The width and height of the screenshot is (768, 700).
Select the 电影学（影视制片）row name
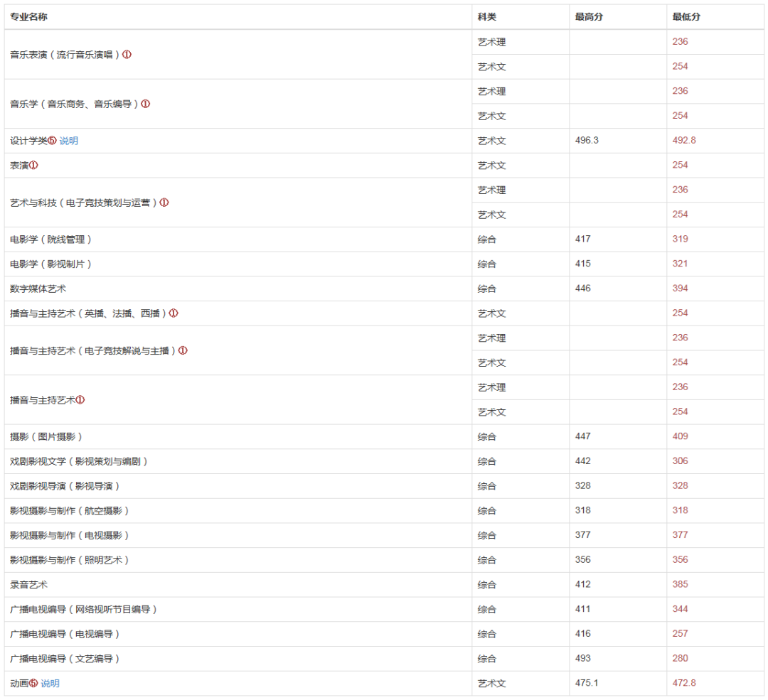point(51,264)
